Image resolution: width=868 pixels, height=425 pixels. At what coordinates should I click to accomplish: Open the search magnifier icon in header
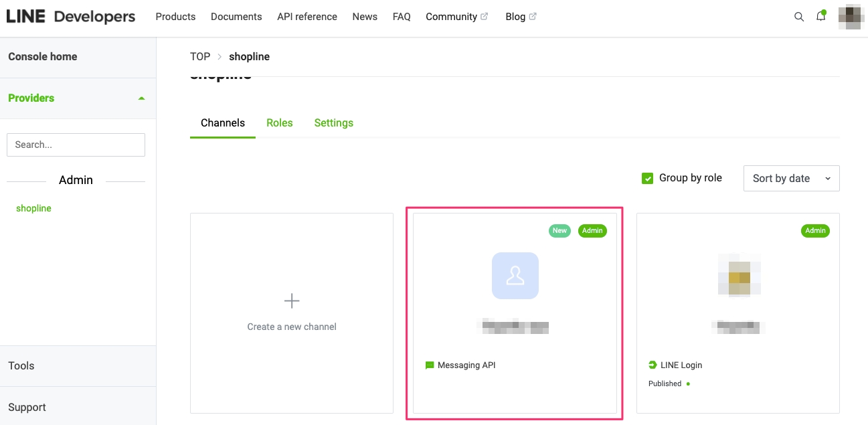click(x=798, y=17)
